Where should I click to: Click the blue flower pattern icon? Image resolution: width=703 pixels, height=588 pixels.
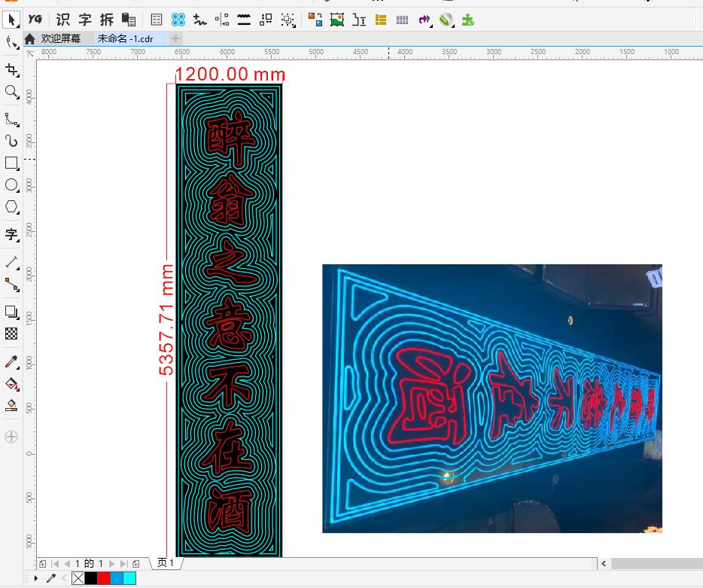178,20
